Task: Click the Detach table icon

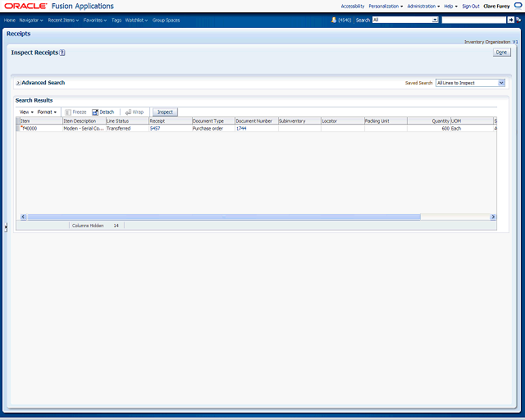Action: click(95, 112)
